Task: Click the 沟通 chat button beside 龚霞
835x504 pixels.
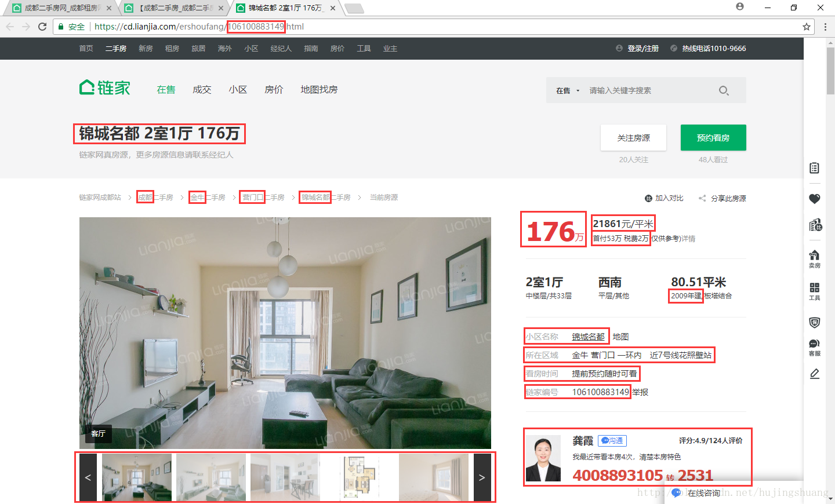Action: click(613, 441)
